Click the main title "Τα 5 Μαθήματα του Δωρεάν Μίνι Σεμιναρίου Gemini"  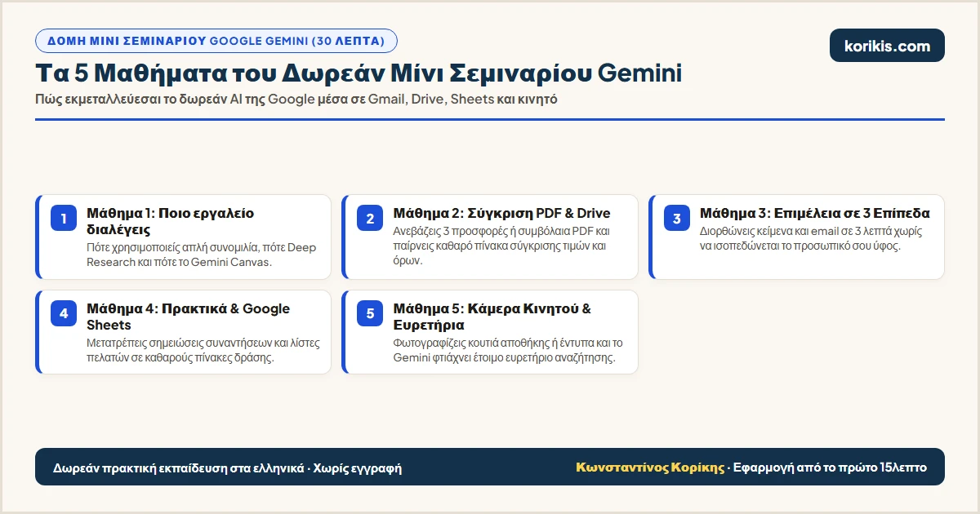pyautogui.click(x=359, y=73)
